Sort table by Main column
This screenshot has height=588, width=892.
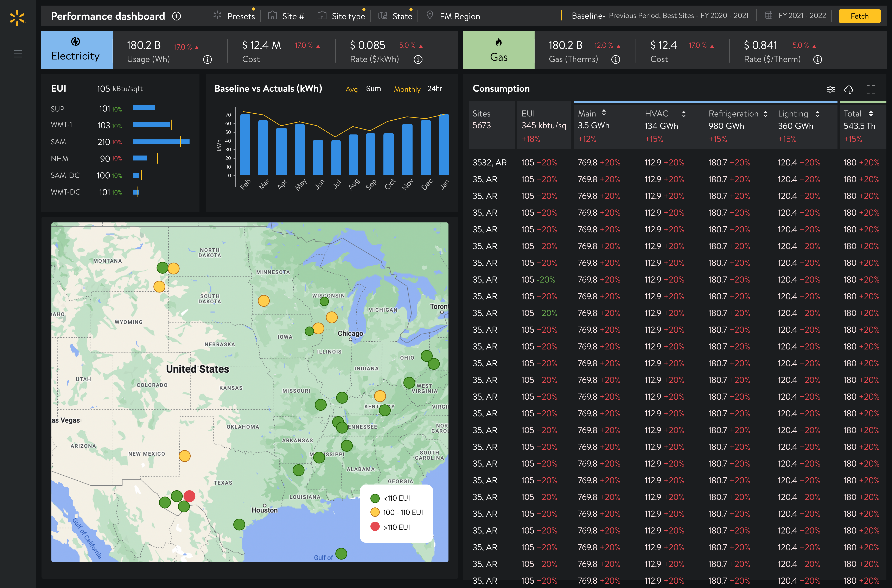click(x=604, y=113)
